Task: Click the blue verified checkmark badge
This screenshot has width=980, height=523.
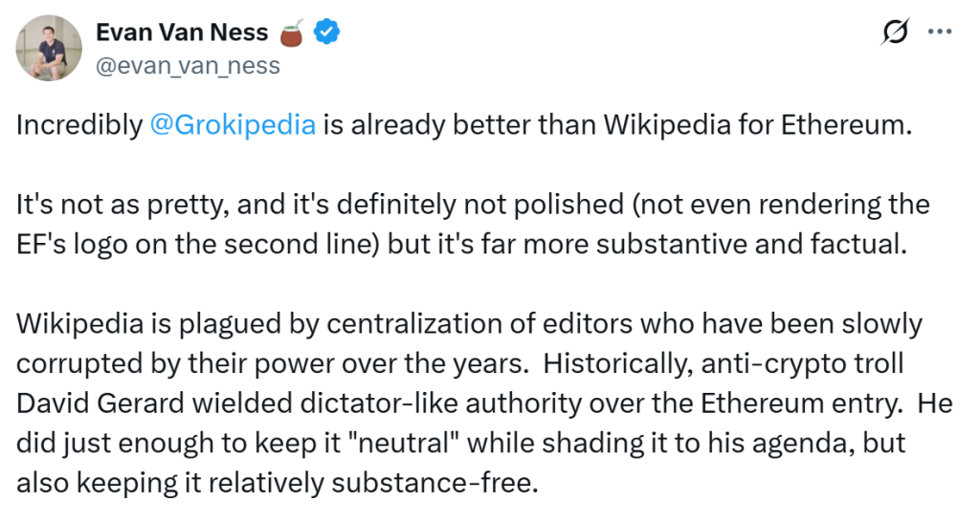Action: 327,33
